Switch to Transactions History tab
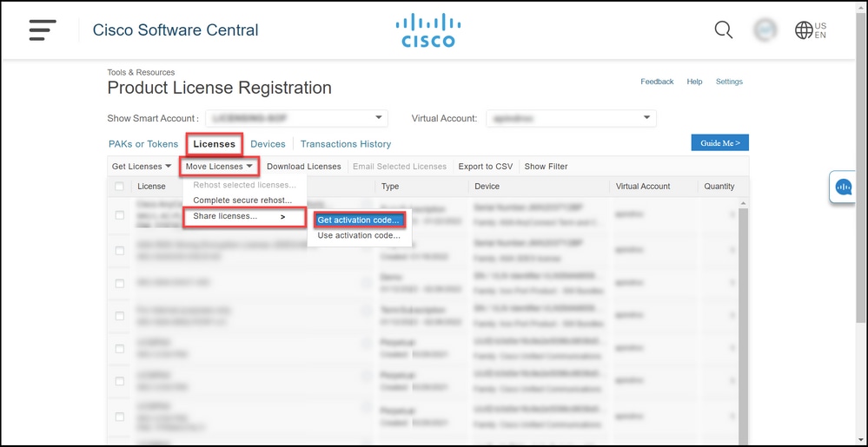Screen dimensions: 868x447 tap(346, 144)
